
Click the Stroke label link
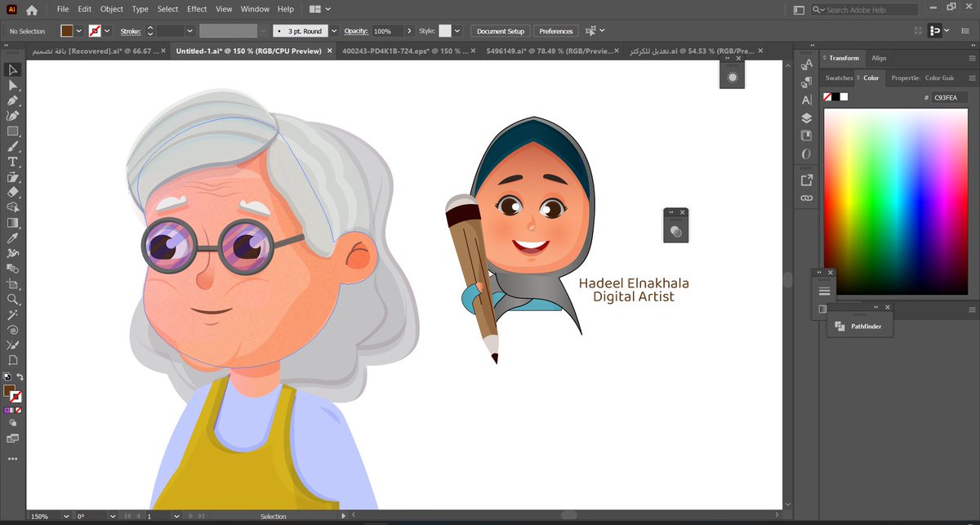coord(131,31)
